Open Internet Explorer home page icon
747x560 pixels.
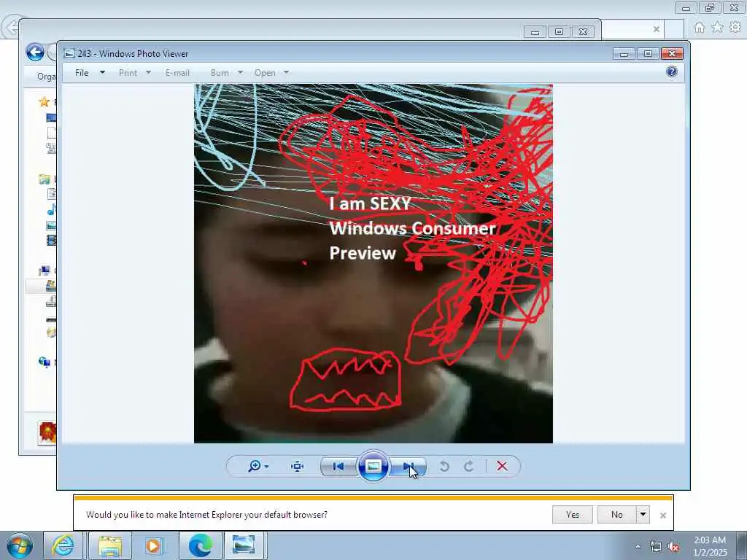(x=700, y=28)
